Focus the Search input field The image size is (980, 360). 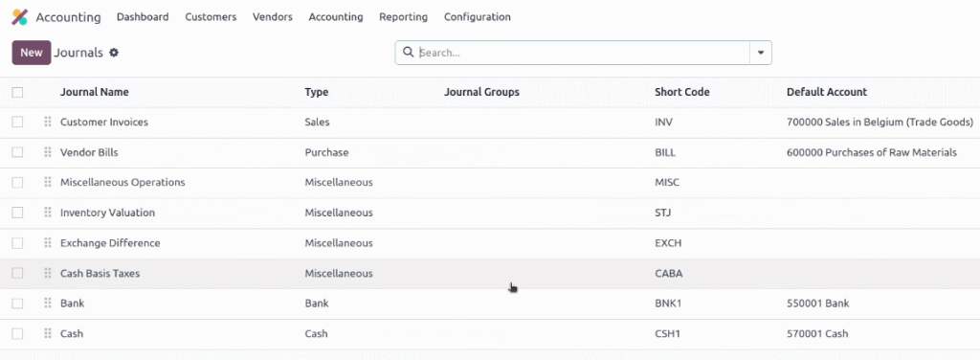(x=581, y=53)
